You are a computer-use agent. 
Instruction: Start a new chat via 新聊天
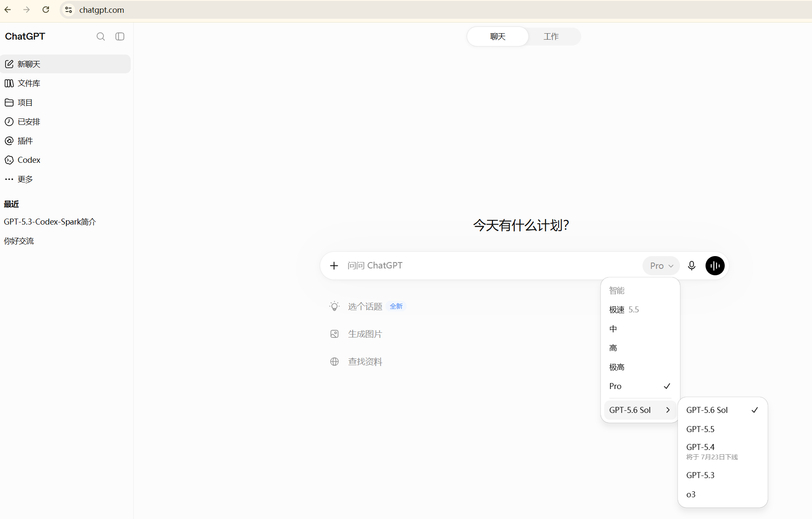click(66, 64)
